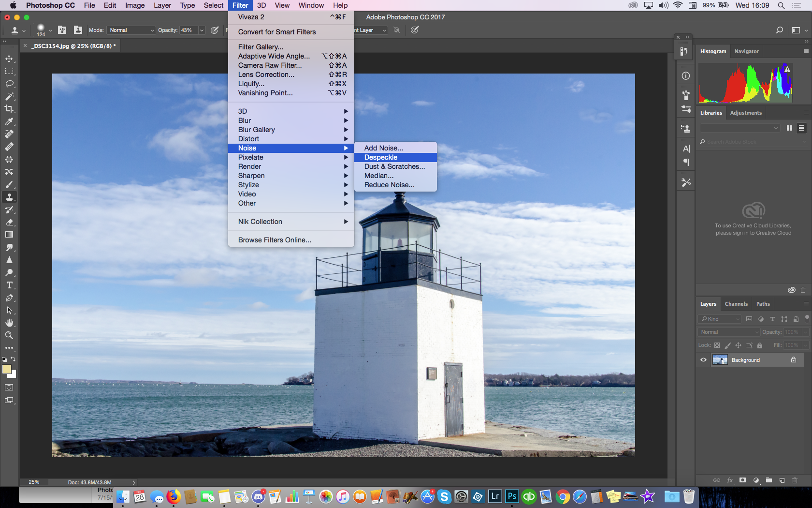The height and width of the screenshot is (508, 812).
Task: Toggle type layer filter
Action: [x=772, y=319]
